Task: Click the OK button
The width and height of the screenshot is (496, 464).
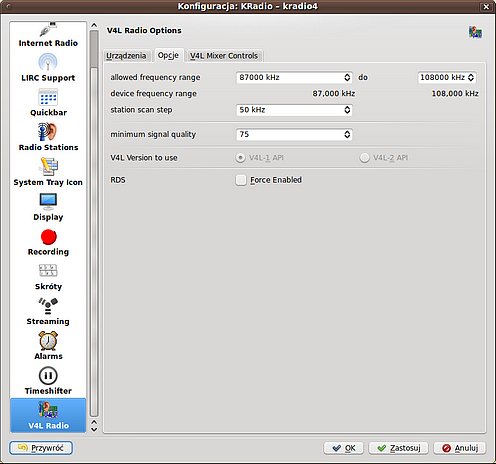Action: [x=343, y=448]
